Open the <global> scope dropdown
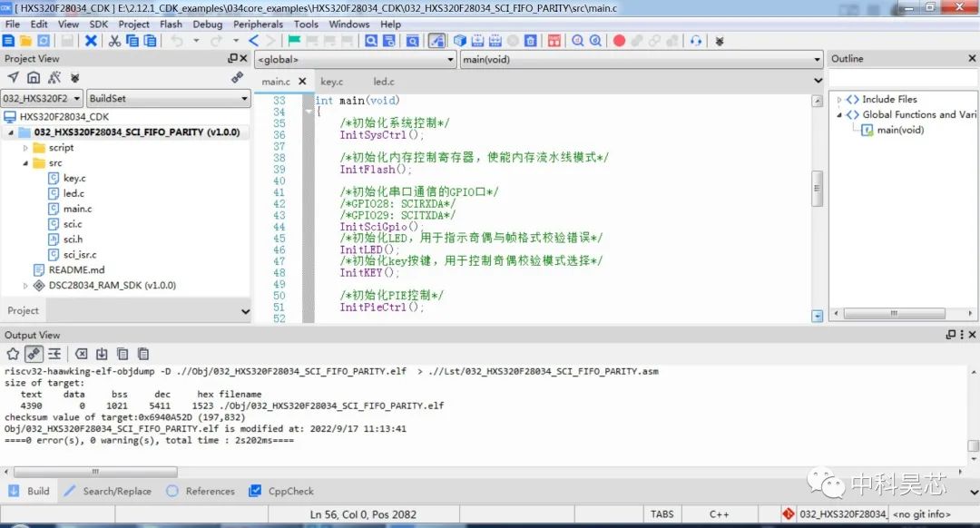 (356, 59)
